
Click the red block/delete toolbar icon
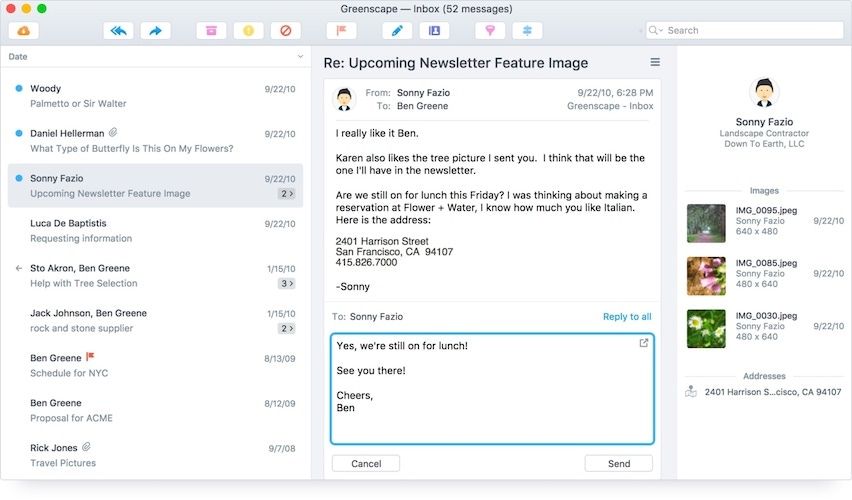tap(285, 31)
